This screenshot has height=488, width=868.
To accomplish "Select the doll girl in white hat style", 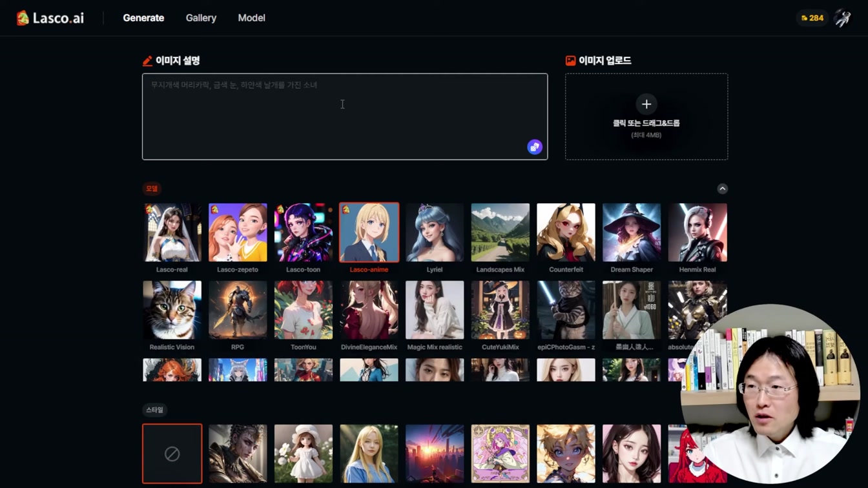I will 304,454.
